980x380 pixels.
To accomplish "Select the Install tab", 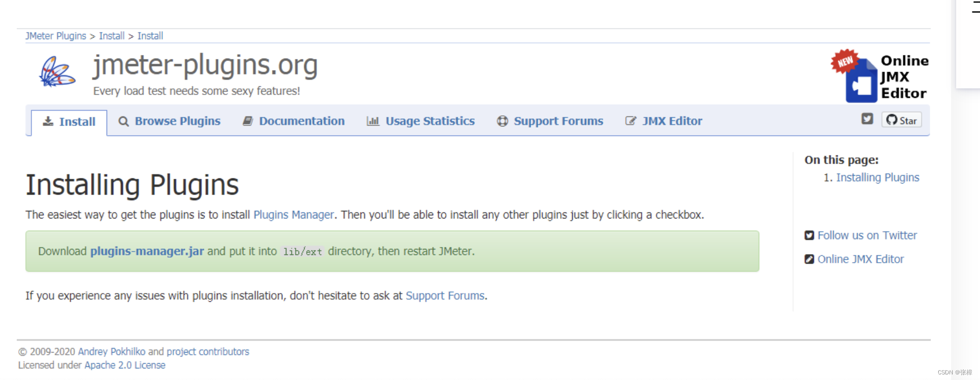I will point(69,122).
